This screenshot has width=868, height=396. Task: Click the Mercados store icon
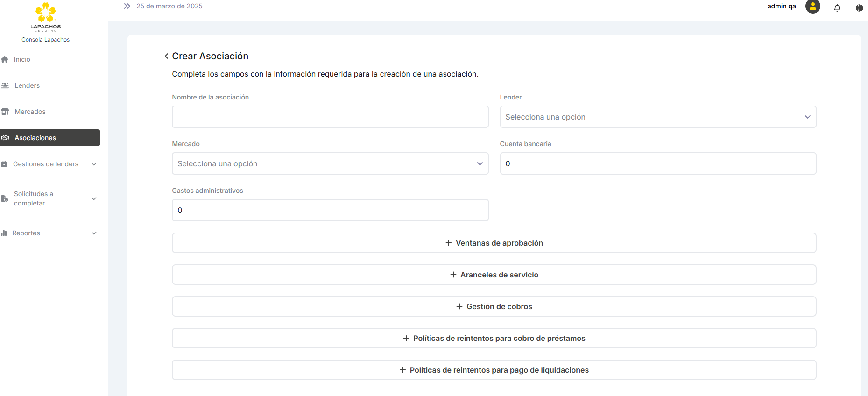pos(5,112)
